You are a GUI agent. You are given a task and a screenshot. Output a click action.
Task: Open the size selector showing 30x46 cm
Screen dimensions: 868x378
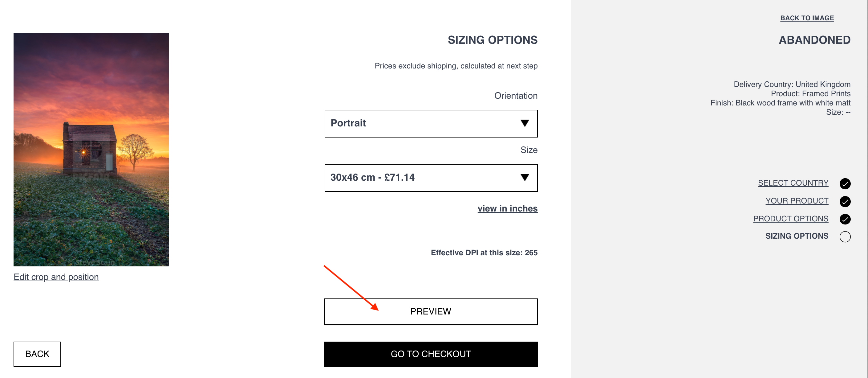click(x=431, y=178)
